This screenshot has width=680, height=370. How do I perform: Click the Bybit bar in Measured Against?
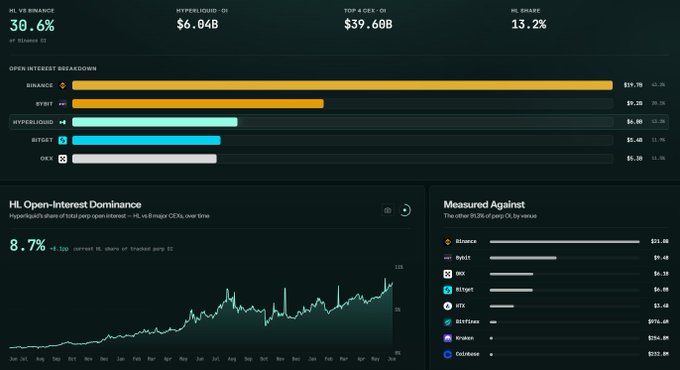tap(523, 258)
